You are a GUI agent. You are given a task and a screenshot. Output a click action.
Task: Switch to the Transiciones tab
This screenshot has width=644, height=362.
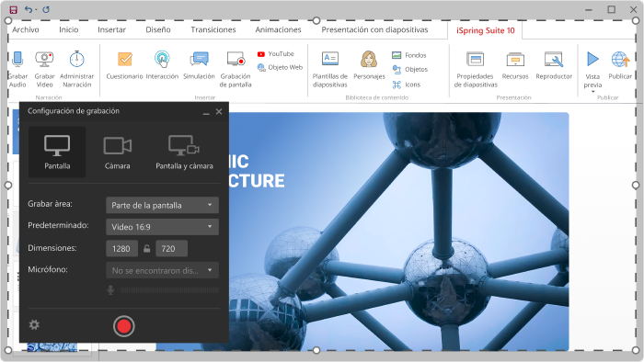point(213,29)
